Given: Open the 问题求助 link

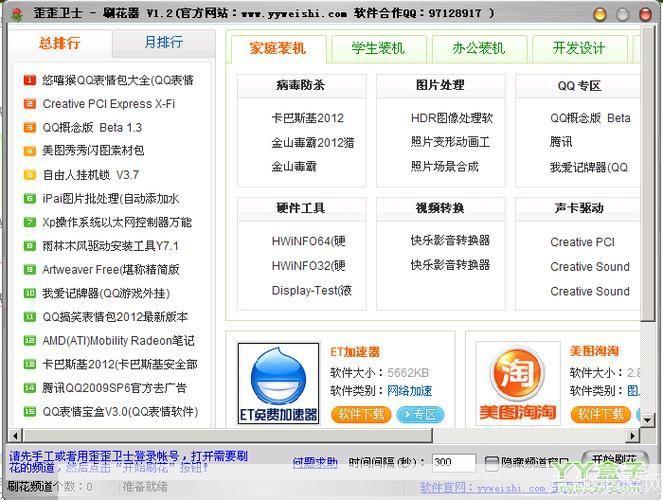Looking at the screenshot, I should click(315, 463).
